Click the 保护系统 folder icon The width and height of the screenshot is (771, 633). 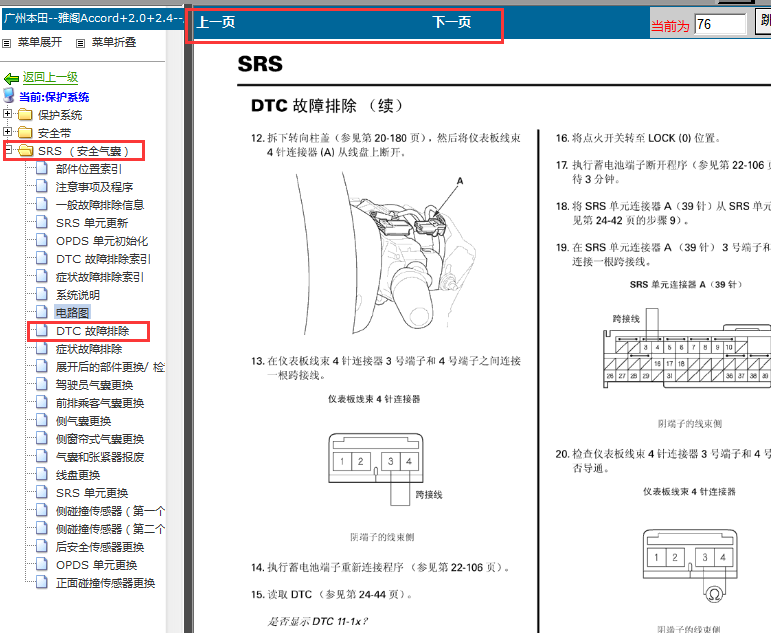coord(25,115)
